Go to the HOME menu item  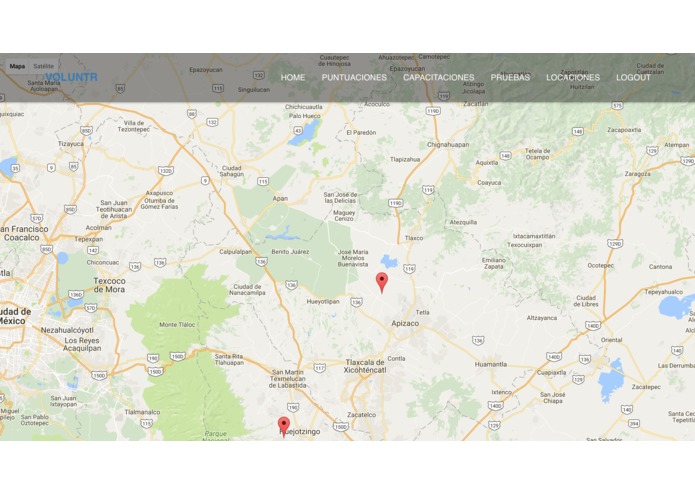[x=293, y=78]
